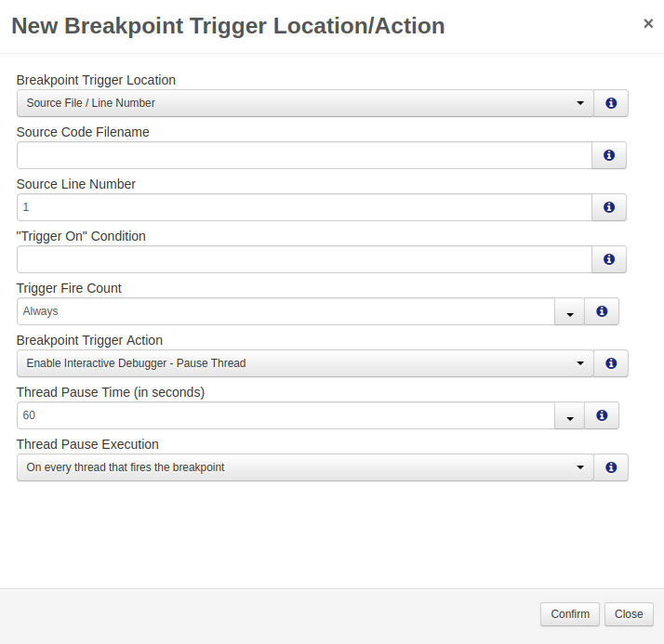The height and width of the screenshot is (644, 664).
Task: Open info for Thread Pause Execution
Action: coord(611,467)
